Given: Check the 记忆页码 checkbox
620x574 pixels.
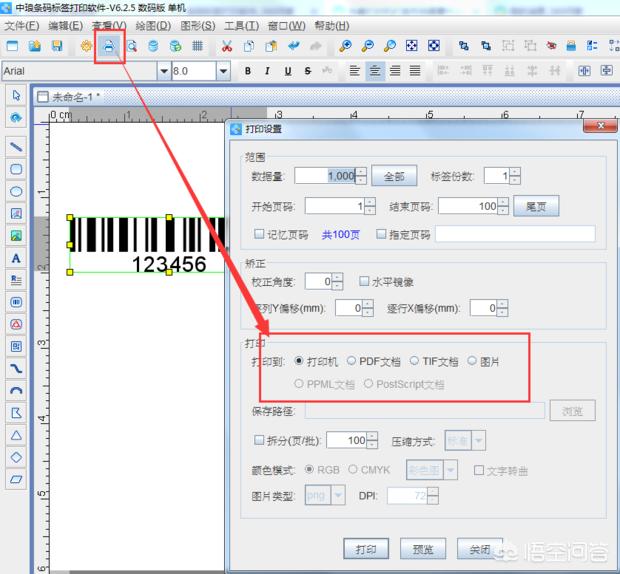Looking at the screenshot, I should (259, 234).
